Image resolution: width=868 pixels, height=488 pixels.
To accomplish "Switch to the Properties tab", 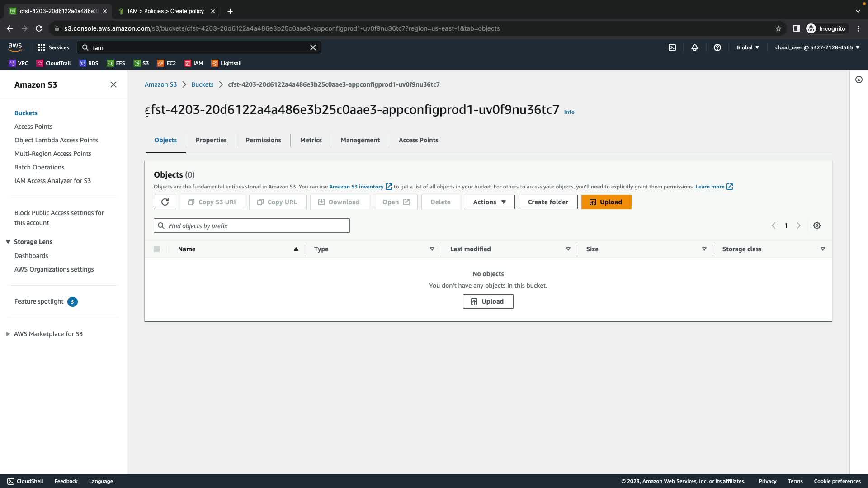I will coord(211,140).
